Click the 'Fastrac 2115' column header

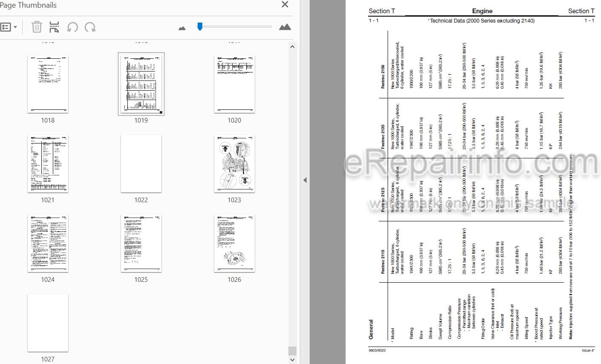click(383, 261)
